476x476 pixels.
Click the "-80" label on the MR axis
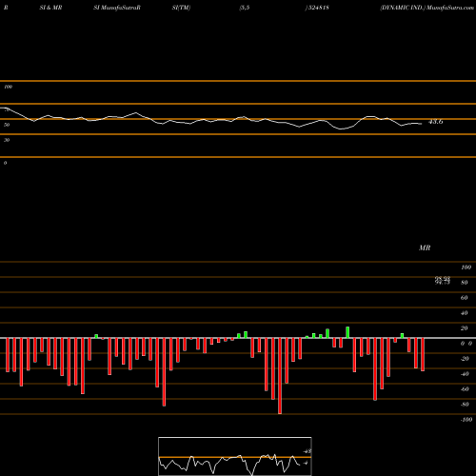(465, 405)
